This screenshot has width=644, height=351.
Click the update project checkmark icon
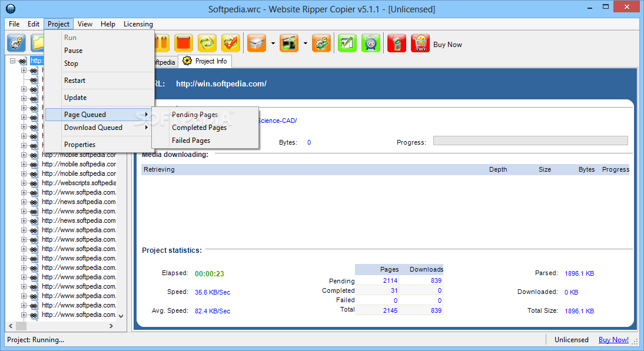(x=231, y=43)
